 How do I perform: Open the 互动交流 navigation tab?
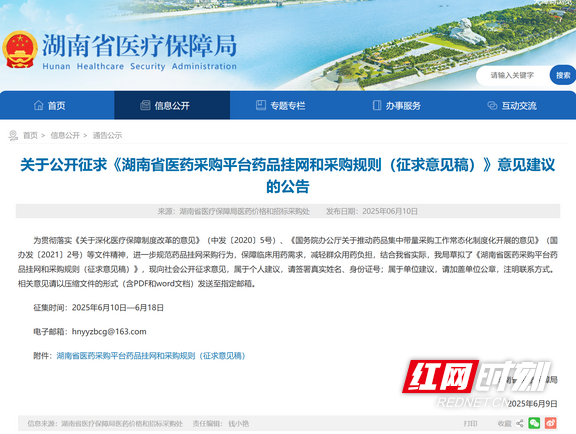(x=518, y=105)
